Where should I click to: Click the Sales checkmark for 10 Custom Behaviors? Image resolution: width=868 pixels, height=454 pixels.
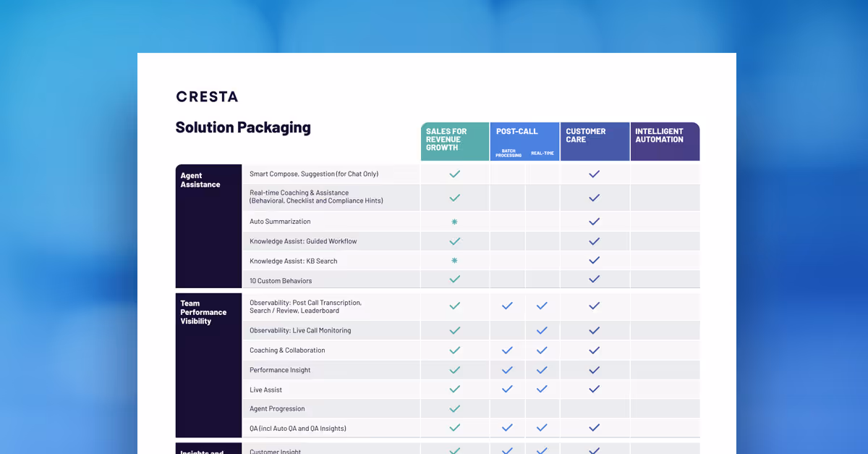coord(454,279)
